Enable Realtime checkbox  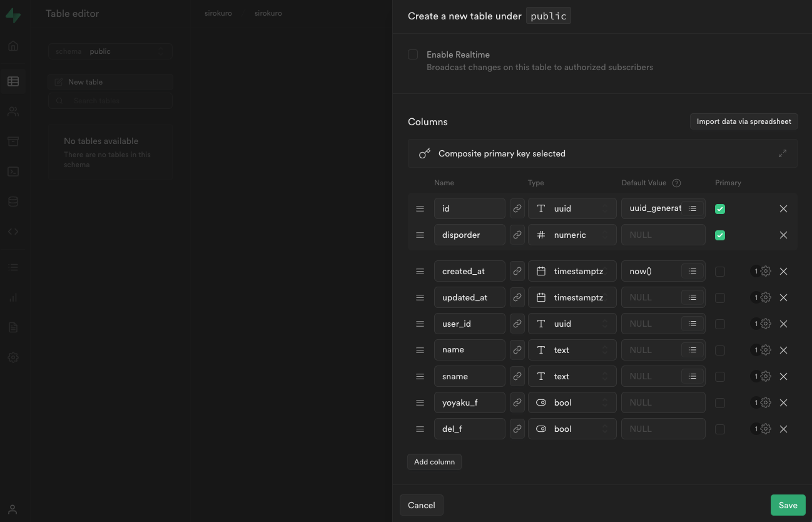[413, 54]
